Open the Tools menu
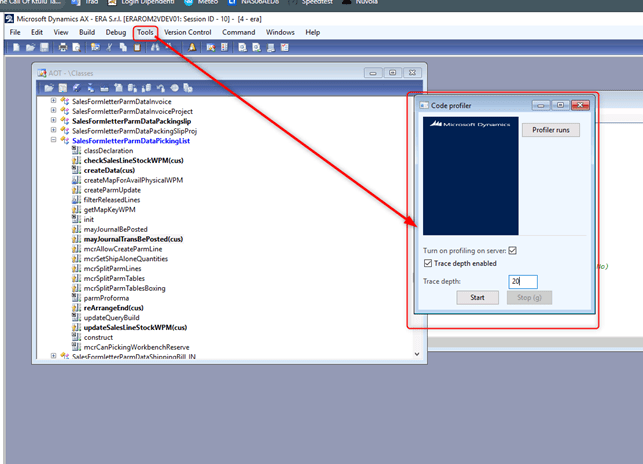The height and width of the screenshot is (464, 643). 146,32
